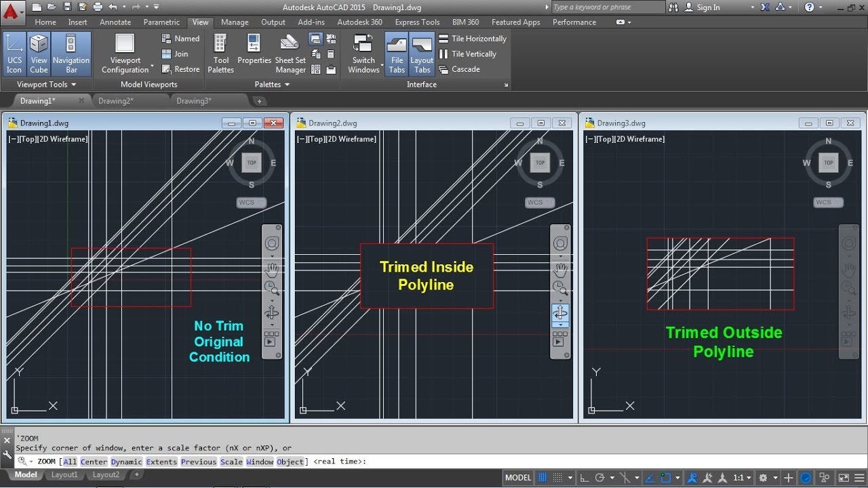Choose the Extents zoom option in command line
This screenshot has height=488, width=868.
(x=161, y=462)
